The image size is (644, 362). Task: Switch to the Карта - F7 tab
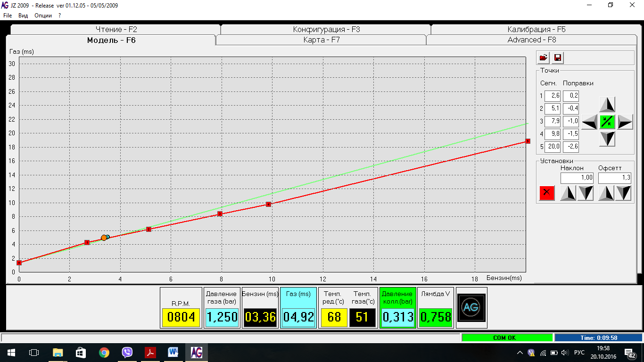pos(321,40)
